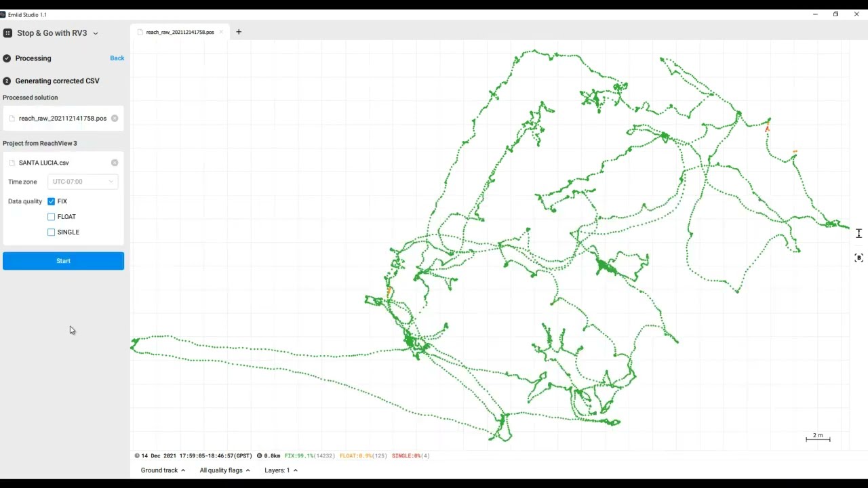Add a new tab with plus icon
The height and width of the screenshot is (488, 868).
[x=239, y=32]
